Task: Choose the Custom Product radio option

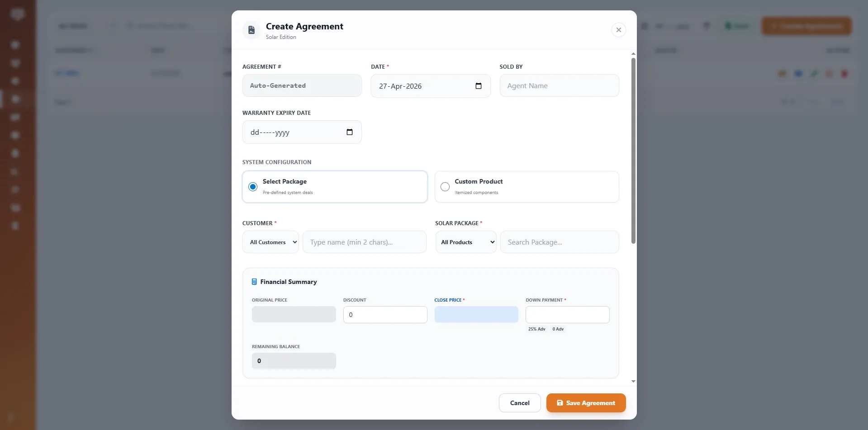Action: pyautogui.click(x=445, y=187)
